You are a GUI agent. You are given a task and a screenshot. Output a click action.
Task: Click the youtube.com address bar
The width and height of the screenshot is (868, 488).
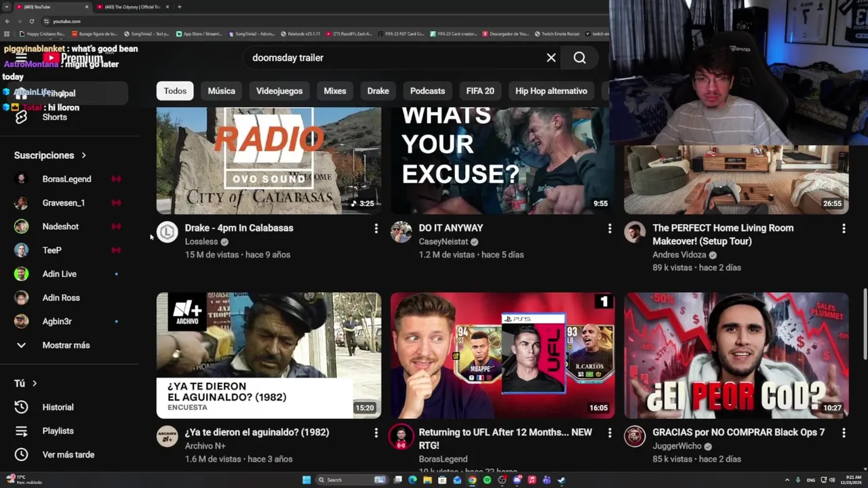[325, 21]
